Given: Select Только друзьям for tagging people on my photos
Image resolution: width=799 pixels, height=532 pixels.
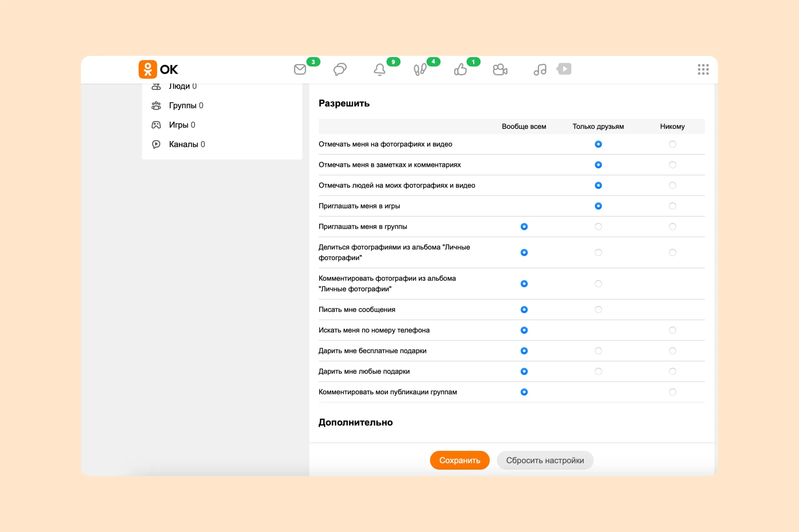Looking at the screenshot, I should (598, 185).
